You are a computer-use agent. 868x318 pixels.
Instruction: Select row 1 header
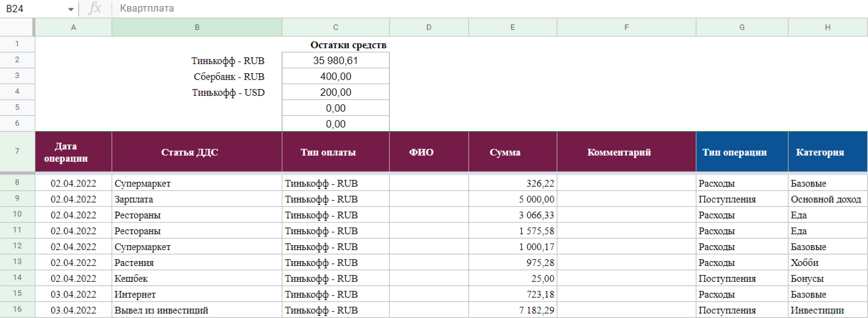(x=17, y=44)
